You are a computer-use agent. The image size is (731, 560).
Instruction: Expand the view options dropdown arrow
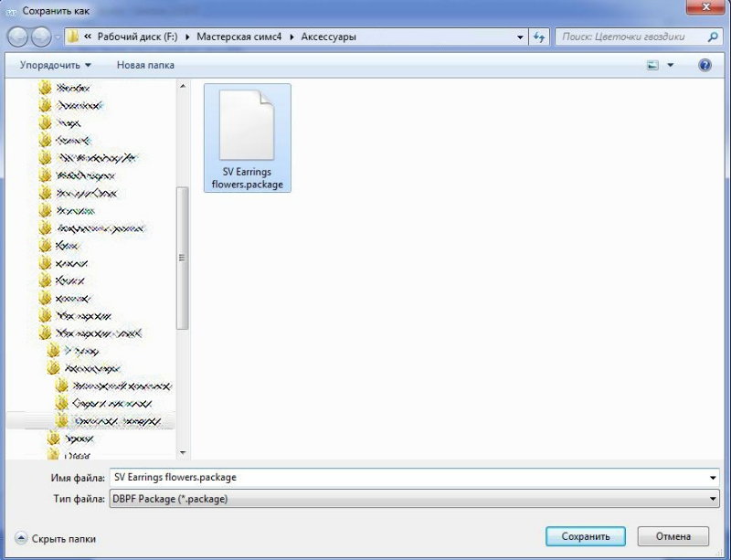670,66
